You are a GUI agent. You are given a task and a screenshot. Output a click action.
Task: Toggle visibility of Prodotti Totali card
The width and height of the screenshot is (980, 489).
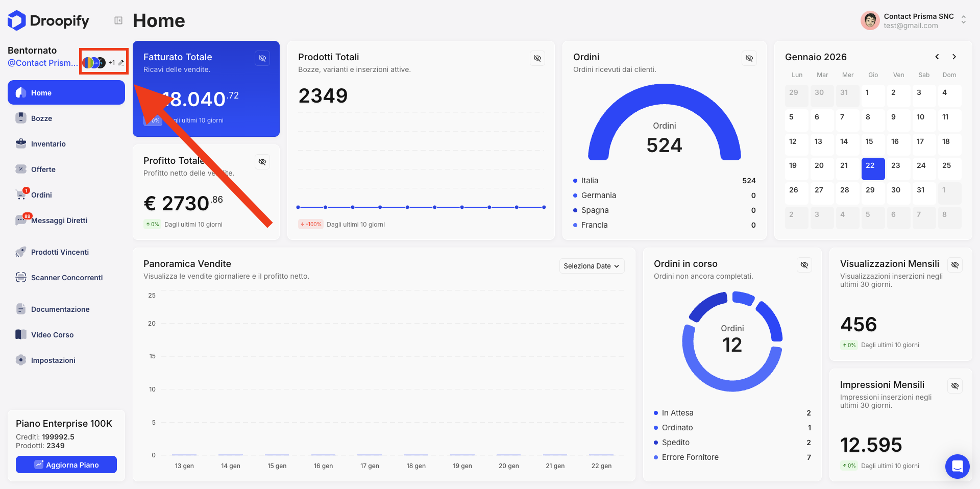tap(537, 58)
